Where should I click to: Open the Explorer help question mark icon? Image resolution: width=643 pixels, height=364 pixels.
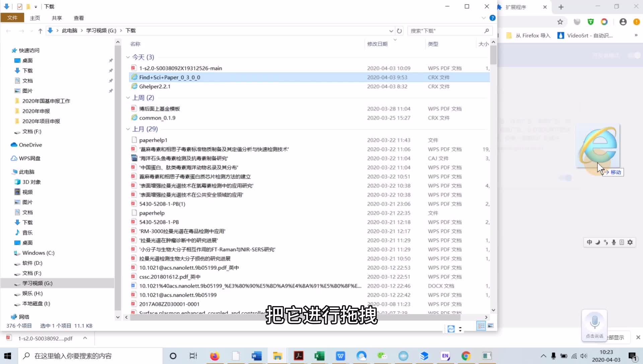pos(492,18)
